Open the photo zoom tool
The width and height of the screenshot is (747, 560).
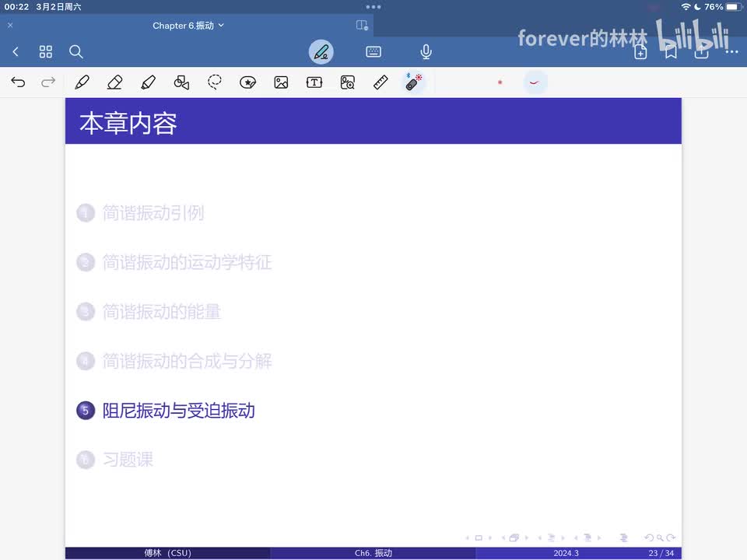click(x=348, y=82)
